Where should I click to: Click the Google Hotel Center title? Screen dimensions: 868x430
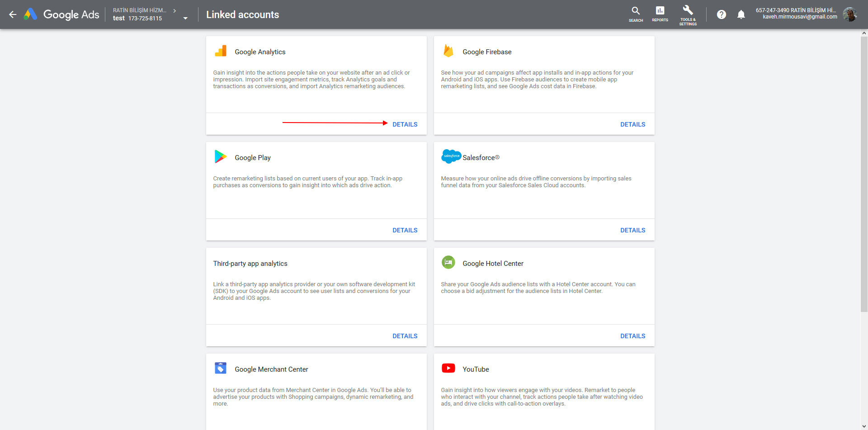[493, 264]
